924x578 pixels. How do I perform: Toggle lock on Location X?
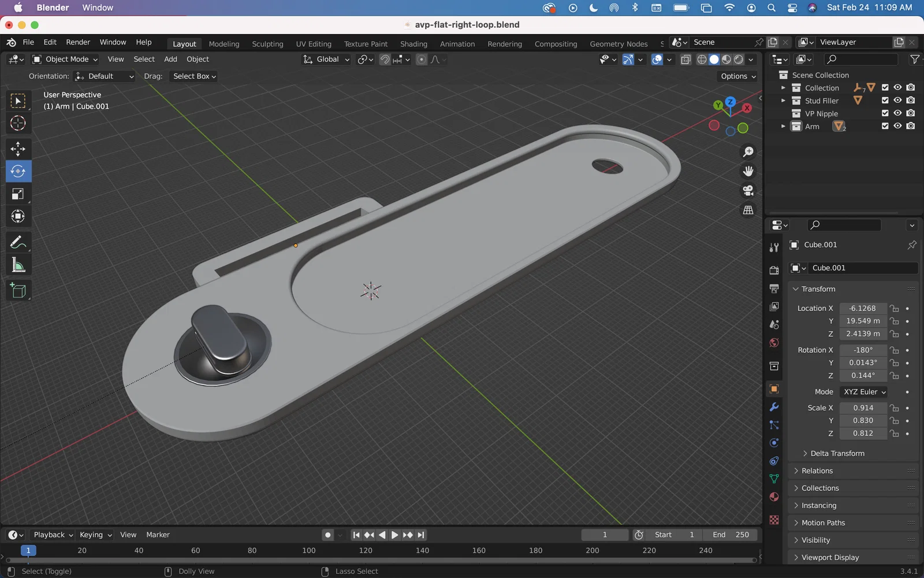pos(894,309)
